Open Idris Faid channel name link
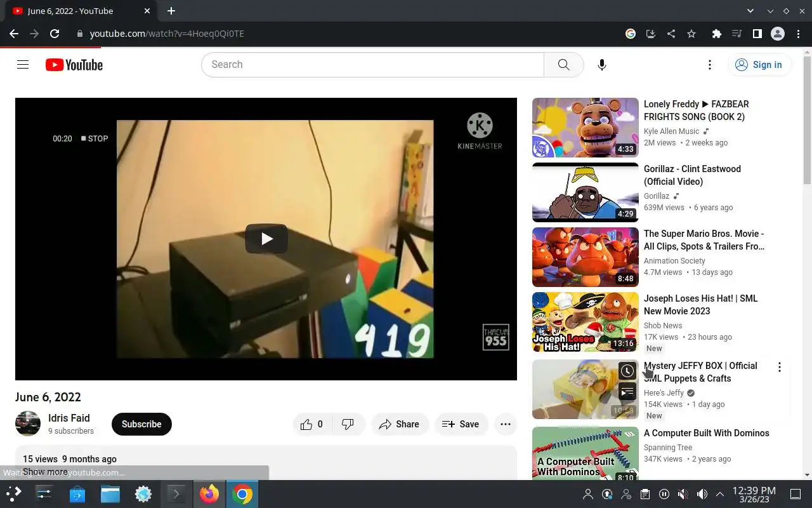Image resolution: width=812 pixels, height=508 pixels. (x=69, y=418)
